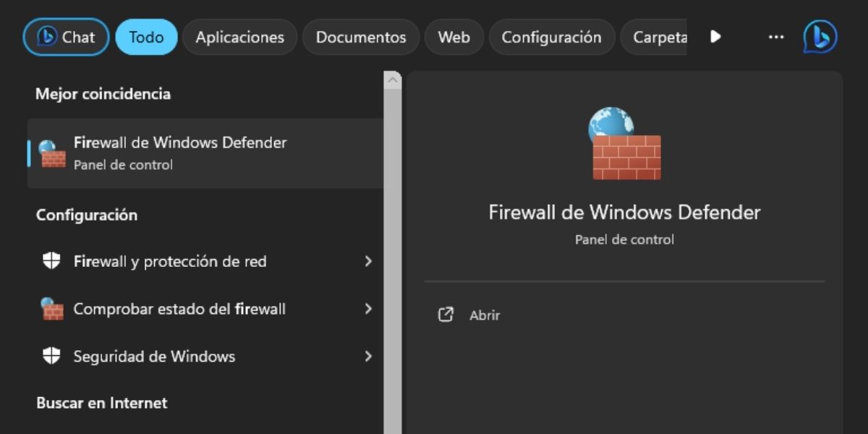The width and height of the screenshot is (868, 434).
Task: Open Bing Chat from the Chat button
Action: (66, 37)
